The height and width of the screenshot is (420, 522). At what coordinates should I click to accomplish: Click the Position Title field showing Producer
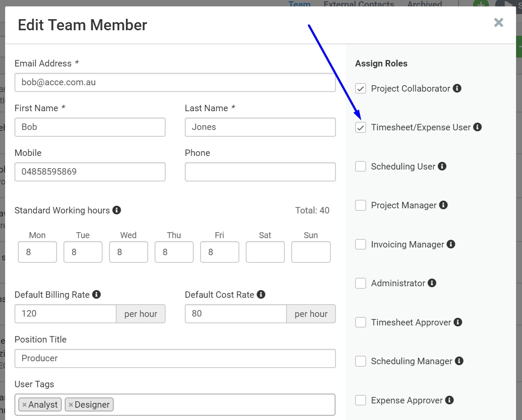[175, 358]
